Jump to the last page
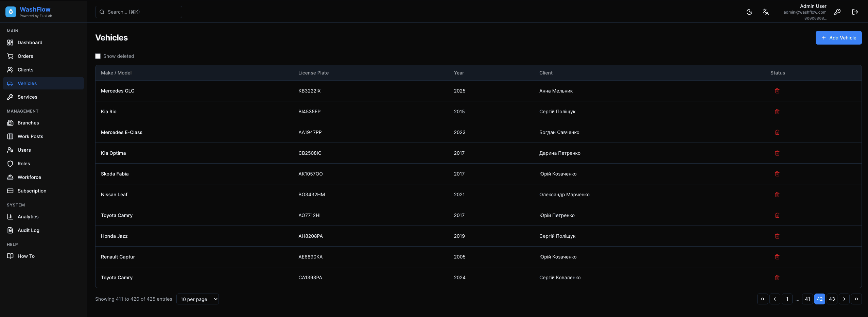 coord(856,299)
